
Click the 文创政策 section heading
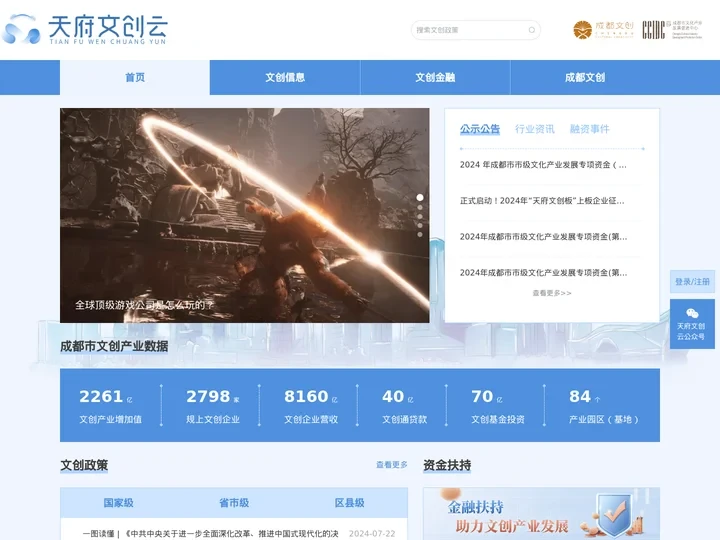point(84,465)
